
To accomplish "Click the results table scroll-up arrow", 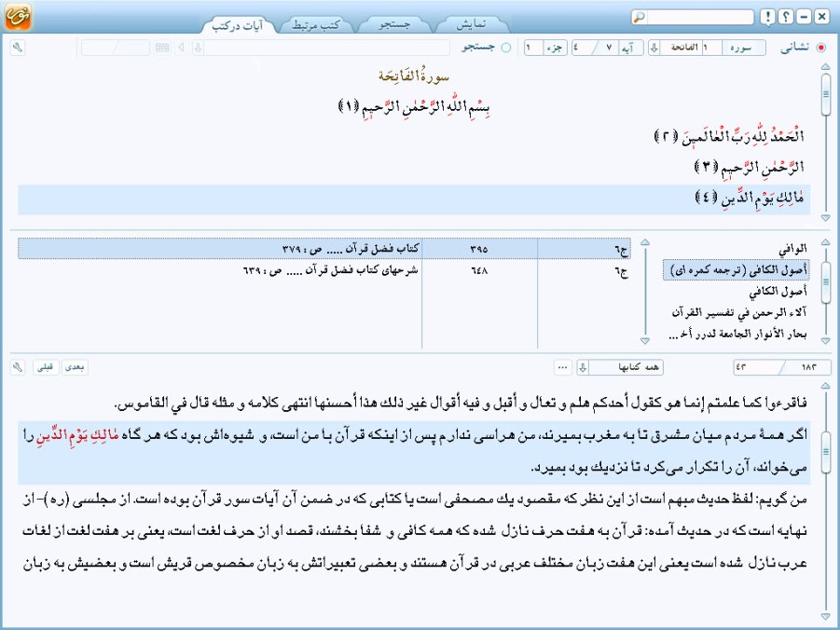I will click(645, 242).
